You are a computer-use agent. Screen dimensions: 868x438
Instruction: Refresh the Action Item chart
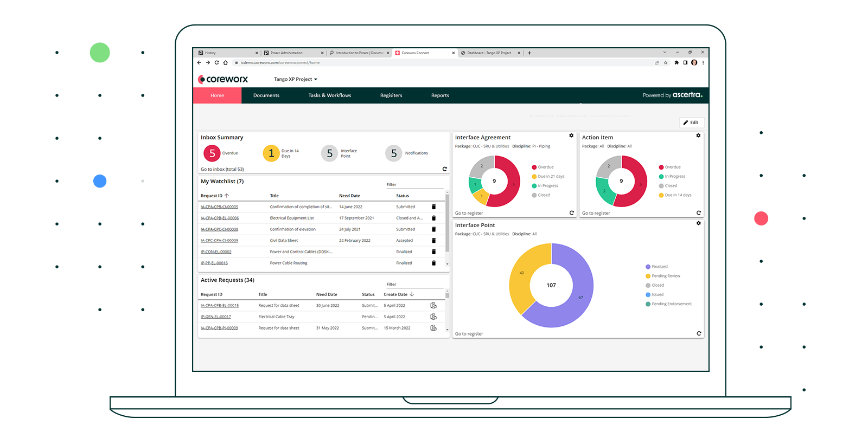click(x=699, y=213)
